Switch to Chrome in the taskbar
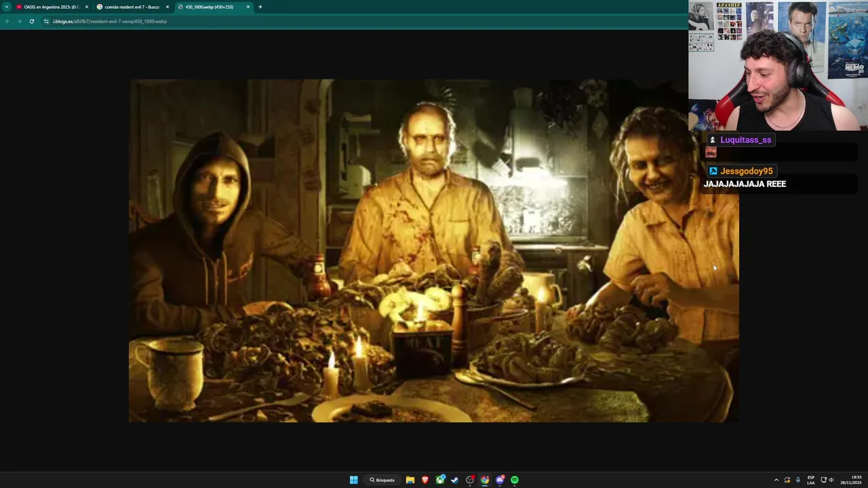This screenshot has width=868, height=488. 485,480
